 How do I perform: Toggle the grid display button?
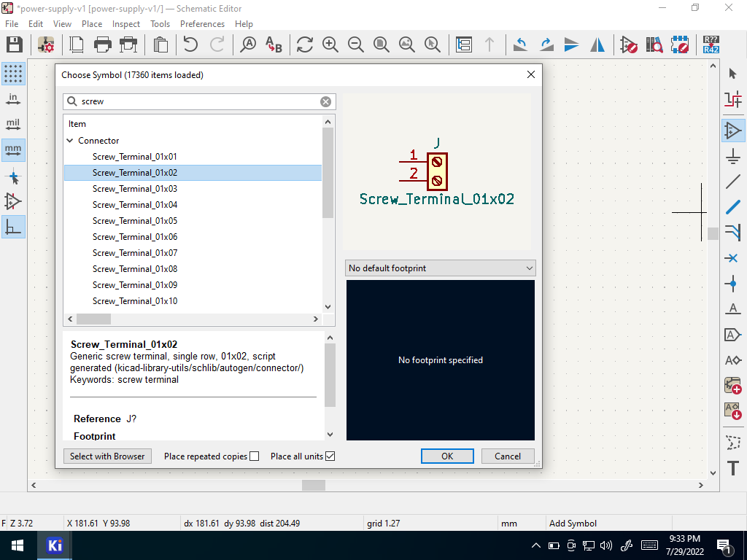13,74
